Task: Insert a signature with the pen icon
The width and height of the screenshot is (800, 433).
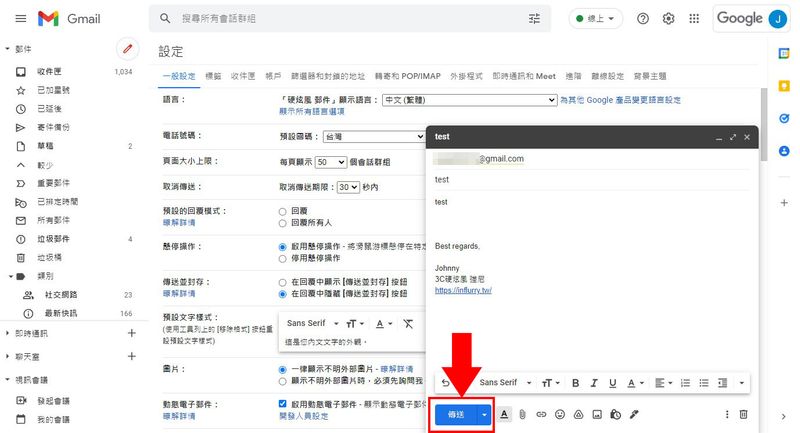Action: [634, 414]
